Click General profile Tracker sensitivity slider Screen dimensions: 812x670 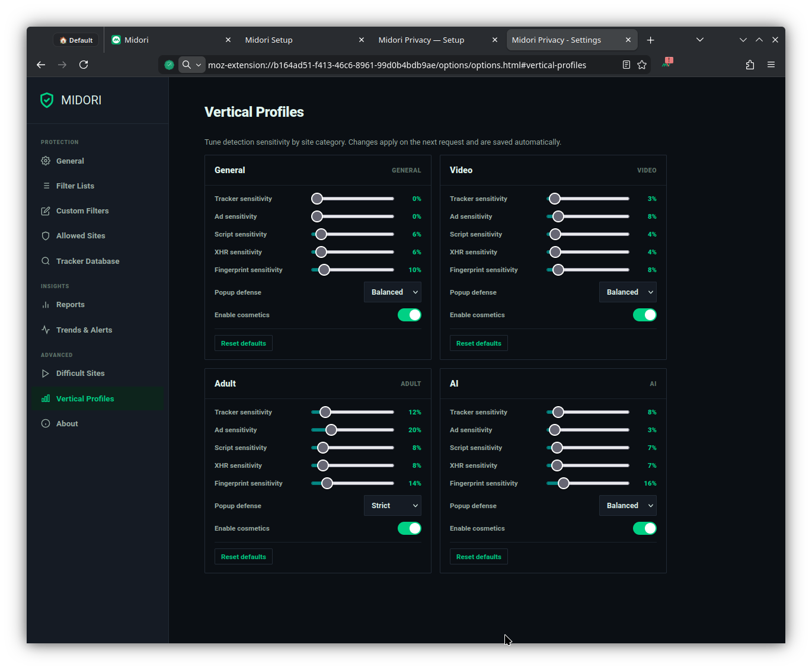[353, 199]
